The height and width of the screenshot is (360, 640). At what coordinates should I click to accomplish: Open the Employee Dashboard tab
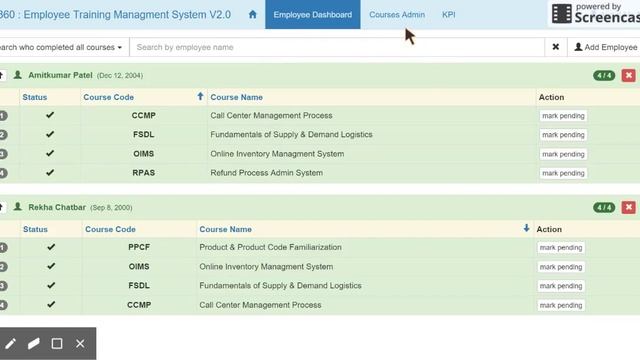coord(313,14)
